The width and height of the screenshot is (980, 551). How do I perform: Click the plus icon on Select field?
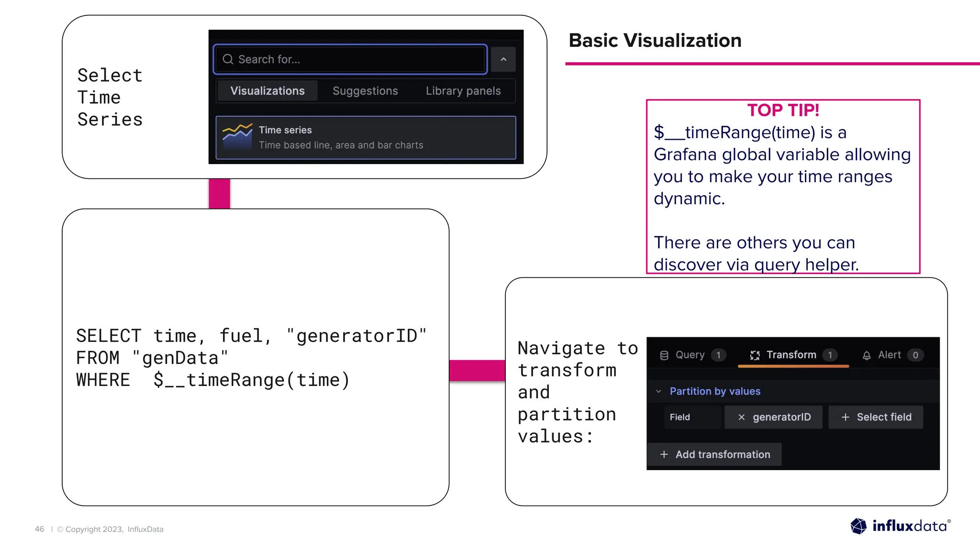point(846,417)
